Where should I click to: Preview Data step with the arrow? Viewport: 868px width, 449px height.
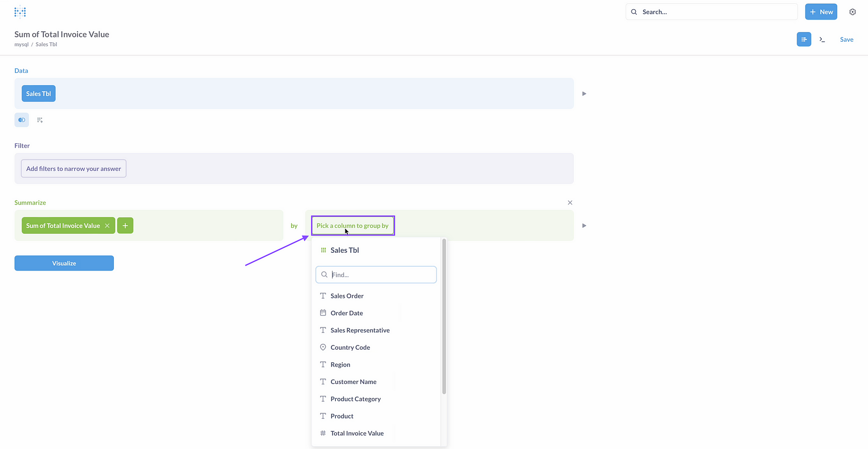click(x=584, y=94)
